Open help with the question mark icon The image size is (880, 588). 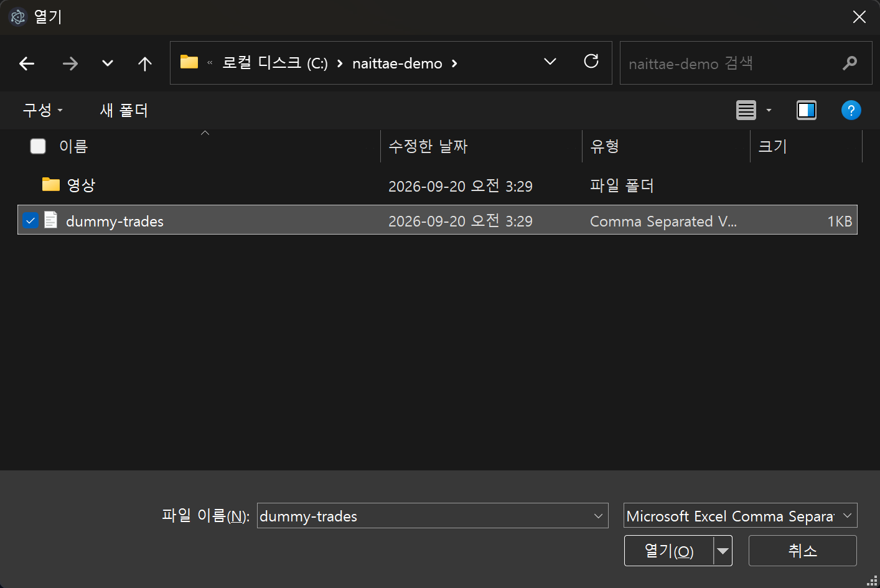[x=851, y=110]
